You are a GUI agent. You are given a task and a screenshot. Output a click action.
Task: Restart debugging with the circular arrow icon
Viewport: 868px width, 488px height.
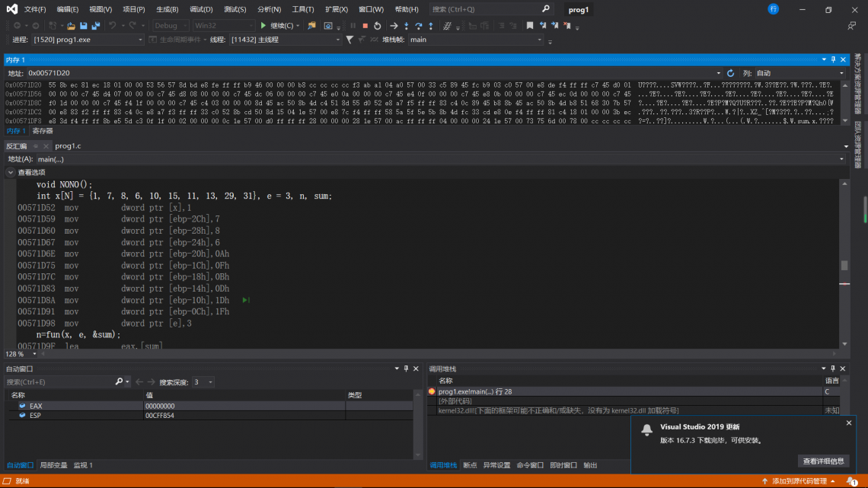(378, 26)
